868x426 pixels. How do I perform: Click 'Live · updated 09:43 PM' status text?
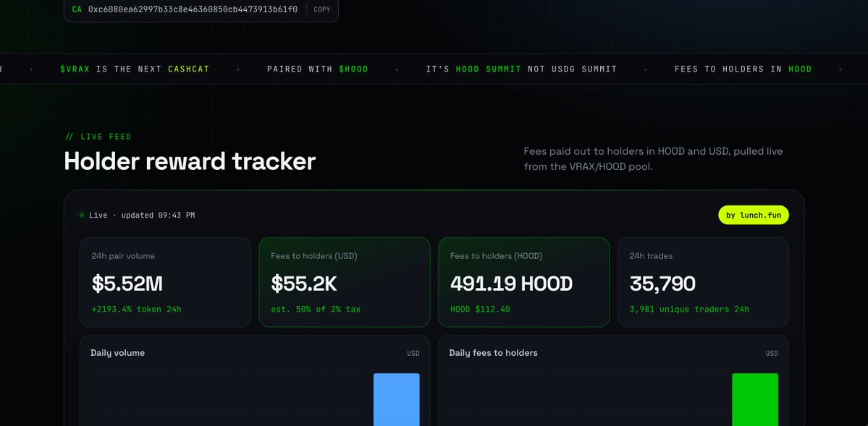[x=142, y=216]
